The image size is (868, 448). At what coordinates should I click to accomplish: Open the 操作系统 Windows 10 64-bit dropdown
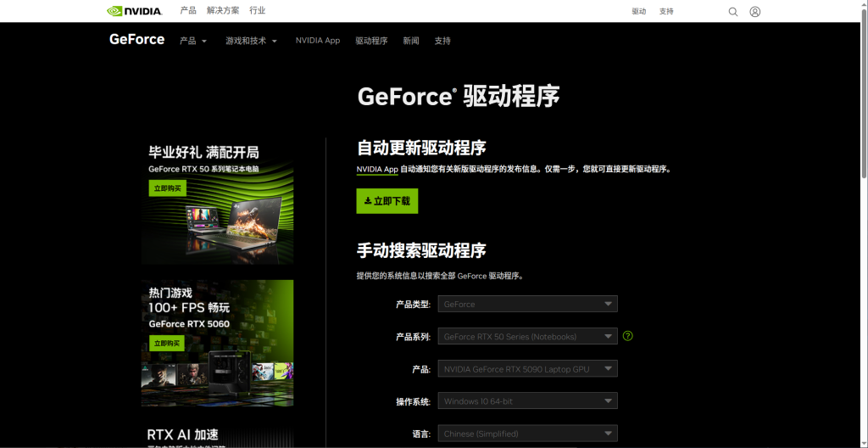[x=527, y=400]
